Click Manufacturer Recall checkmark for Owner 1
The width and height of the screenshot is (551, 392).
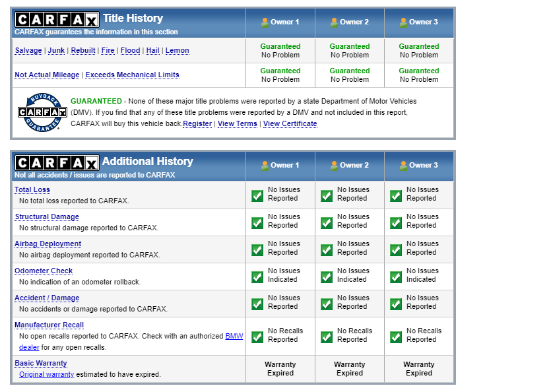tap(257, 337)
